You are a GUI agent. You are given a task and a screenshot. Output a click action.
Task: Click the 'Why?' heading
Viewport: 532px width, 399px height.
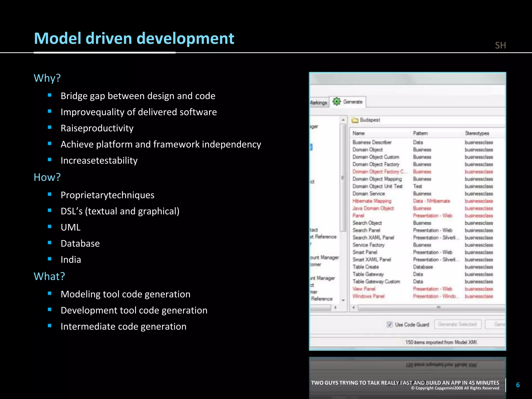[47, 78]
